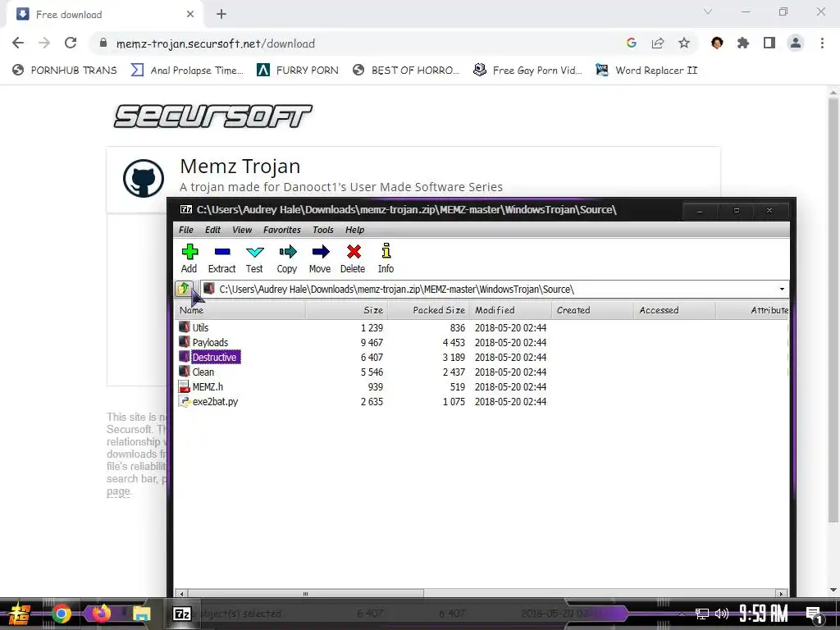Open the Chrome extensions puzzle icon

743,43
